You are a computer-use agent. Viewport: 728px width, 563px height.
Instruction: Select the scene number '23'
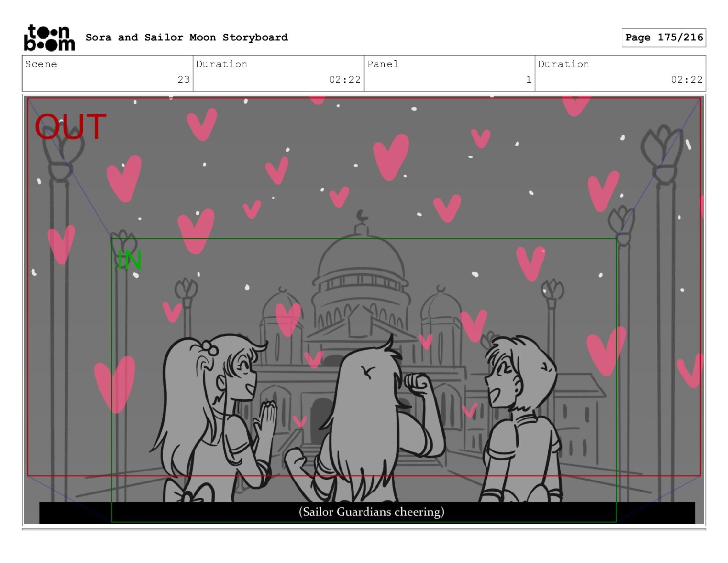[x=184, y=80]
